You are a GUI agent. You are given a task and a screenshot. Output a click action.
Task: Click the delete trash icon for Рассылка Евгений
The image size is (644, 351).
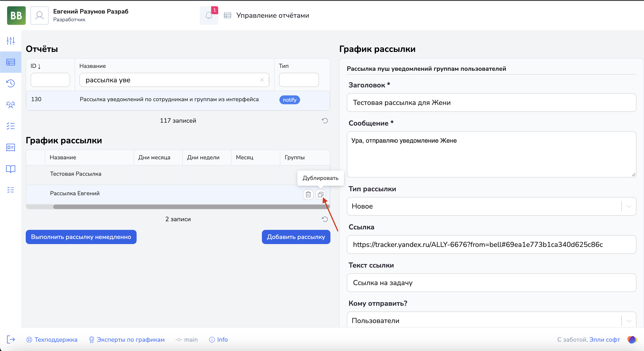click(x=308, y=194)
